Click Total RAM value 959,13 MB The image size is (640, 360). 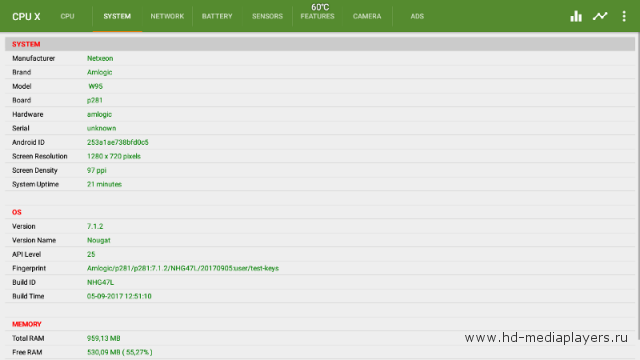point(104,338)
